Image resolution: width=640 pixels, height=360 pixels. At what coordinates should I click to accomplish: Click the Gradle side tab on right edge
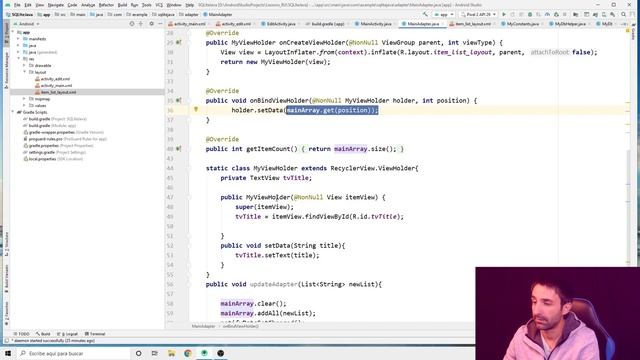click(x=633, y=33)
